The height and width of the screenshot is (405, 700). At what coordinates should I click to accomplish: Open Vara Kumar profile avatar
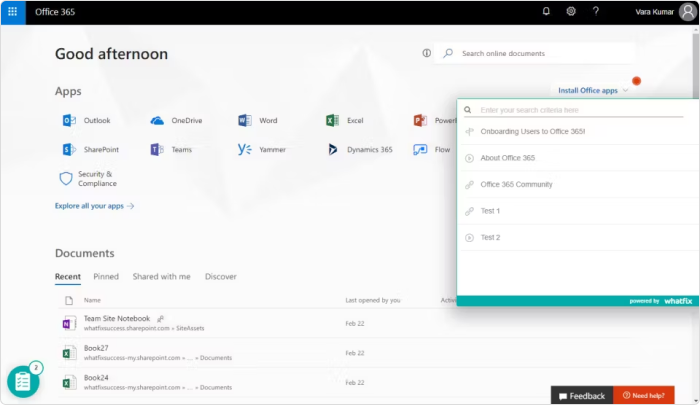[688, 12]
